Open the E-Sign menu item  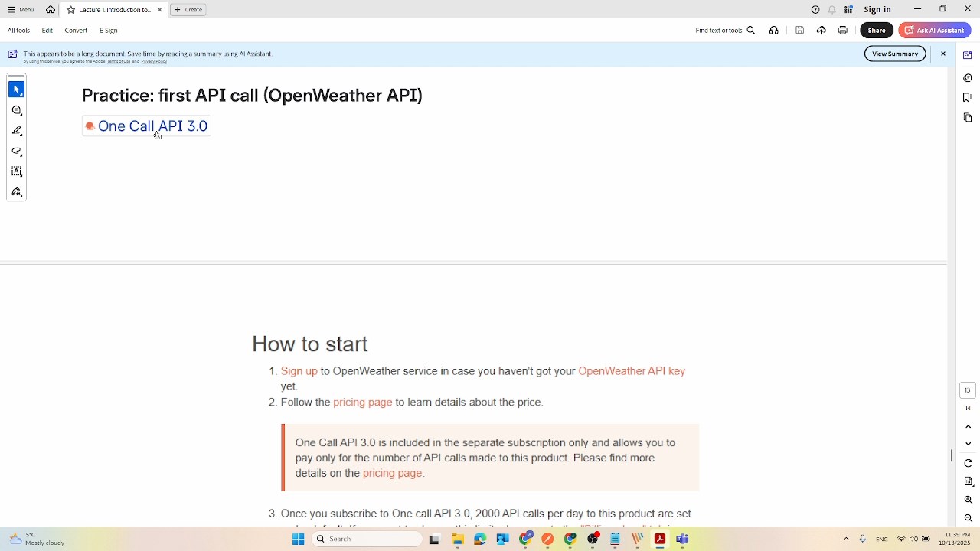109,31
